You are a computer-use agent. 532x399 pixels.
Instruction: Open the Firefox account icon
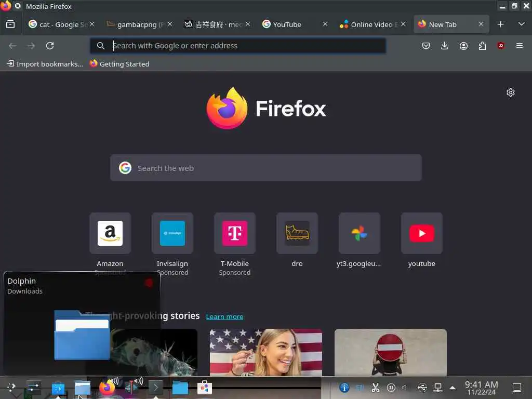[x=463, y=46]
